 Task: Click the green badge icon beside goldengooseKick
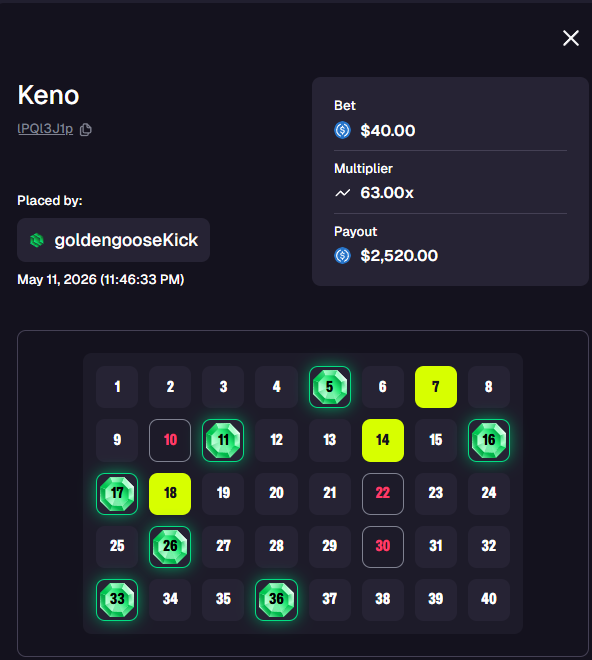pos(37,240)
